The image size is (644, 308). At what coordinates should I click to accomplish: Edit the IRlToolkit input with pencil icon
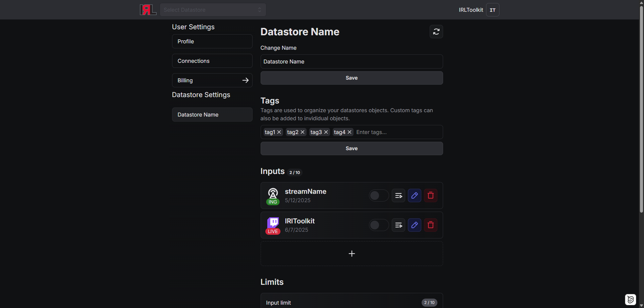click(414, 225)
